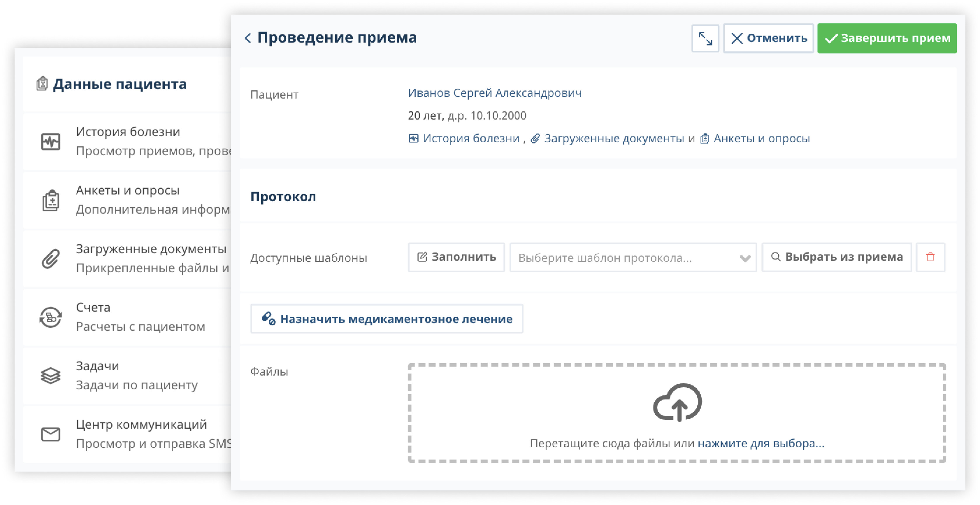Click the clipboard icon beside Данные пациента
Viewport: 980px width, 505px height.
tap(42, 84)
